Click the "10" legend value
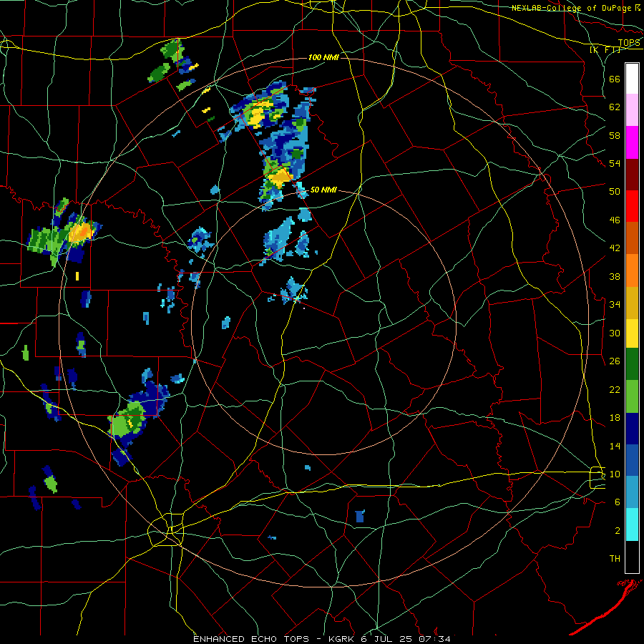This screenshot has height=644, width=644. point(615,474)
